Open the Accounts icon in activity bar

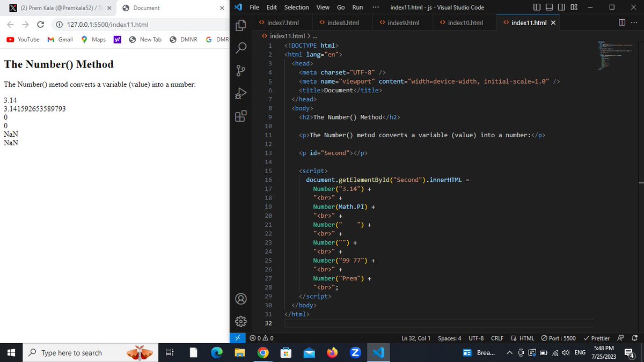(x=241, y=299)
